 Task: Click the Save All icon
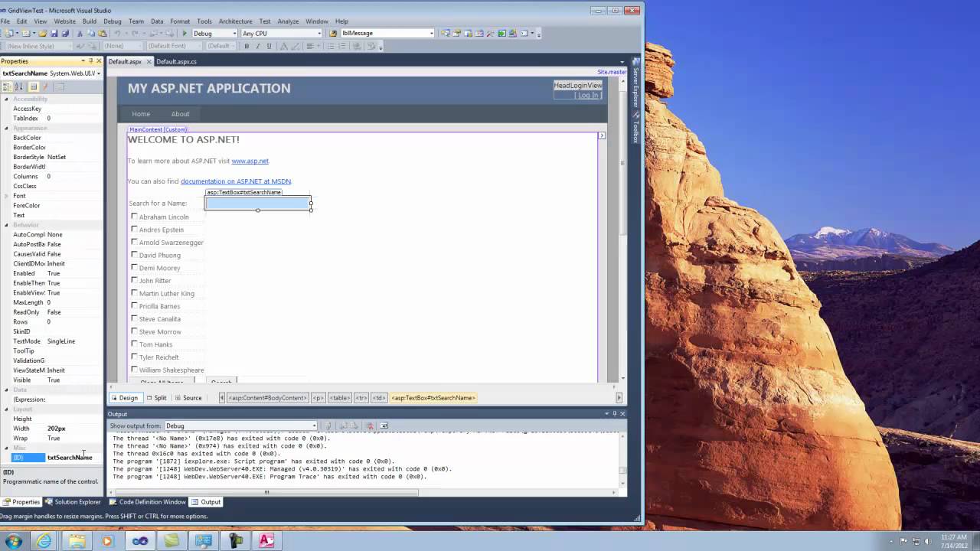[65, 34]
